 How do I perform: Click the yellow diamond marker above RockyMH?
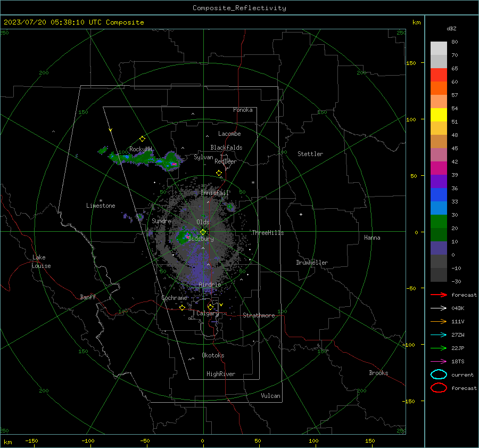click(142, 139)
